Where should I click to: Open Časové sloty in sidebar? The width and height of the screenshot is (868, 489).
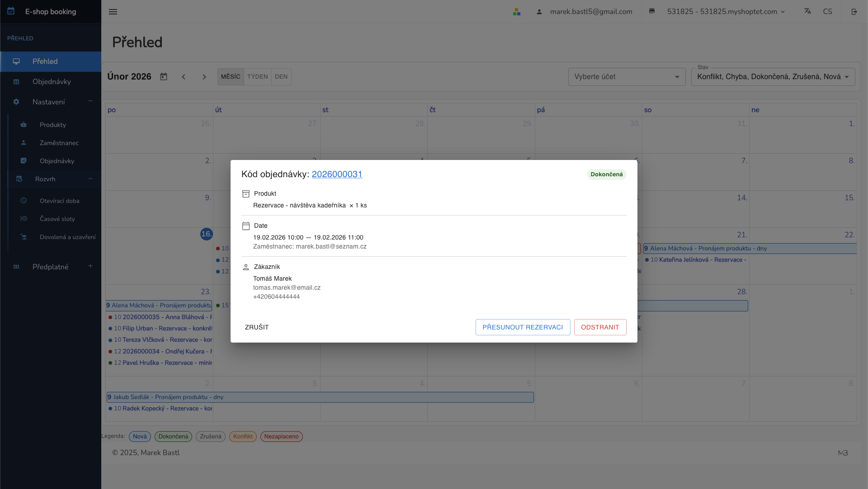click(57, 219)
